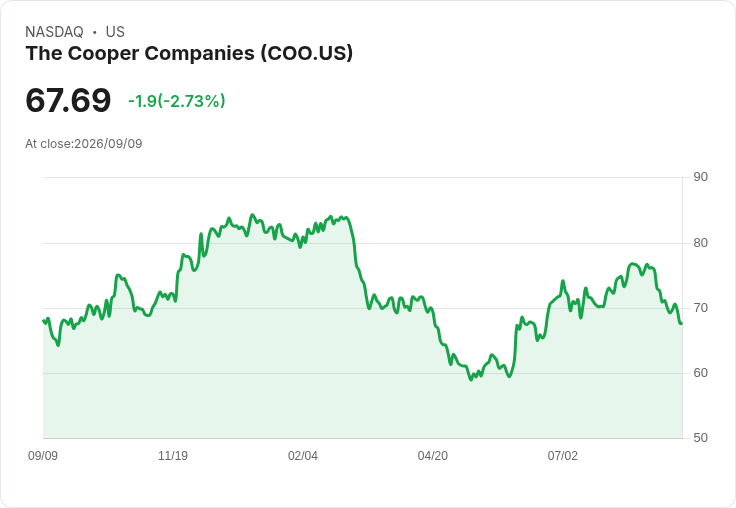Click the 80 price label on the y-axis

[x=700, y=243]
